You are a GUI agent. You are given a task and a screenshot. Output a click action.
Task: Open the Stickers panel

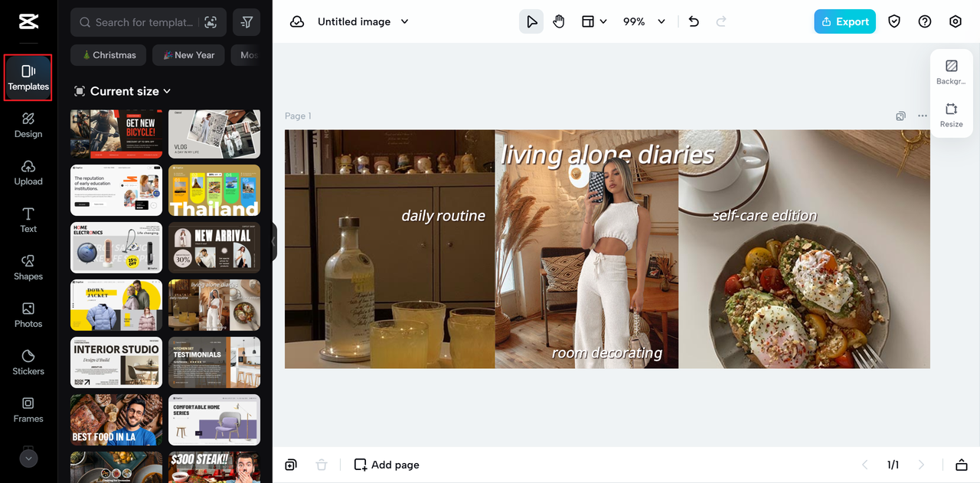point(28,362)
